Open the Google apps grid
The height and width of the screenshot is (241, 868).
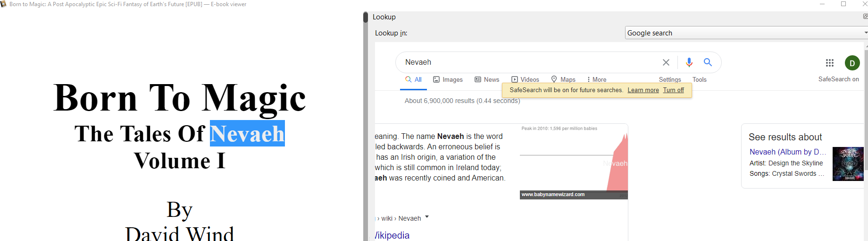click(x=830, y=63)
